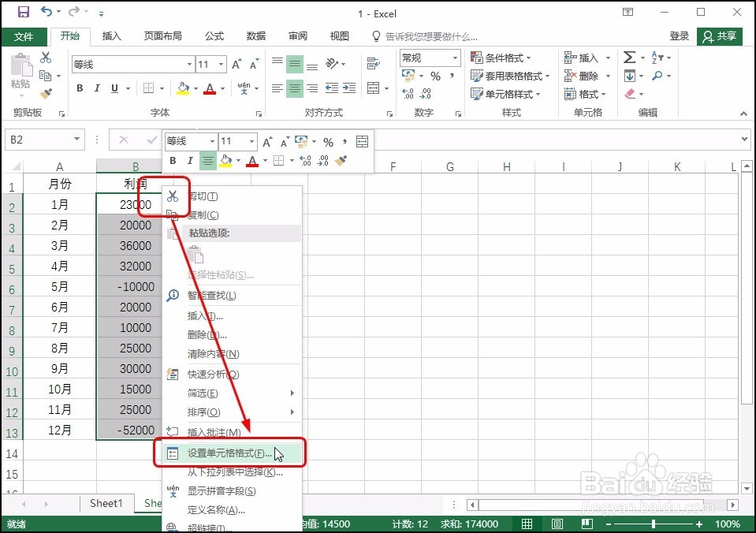Viewport: 756px width, 533px height.
Task: Toggle center alignment in ribbon
Action: click(x=295, y=88)
